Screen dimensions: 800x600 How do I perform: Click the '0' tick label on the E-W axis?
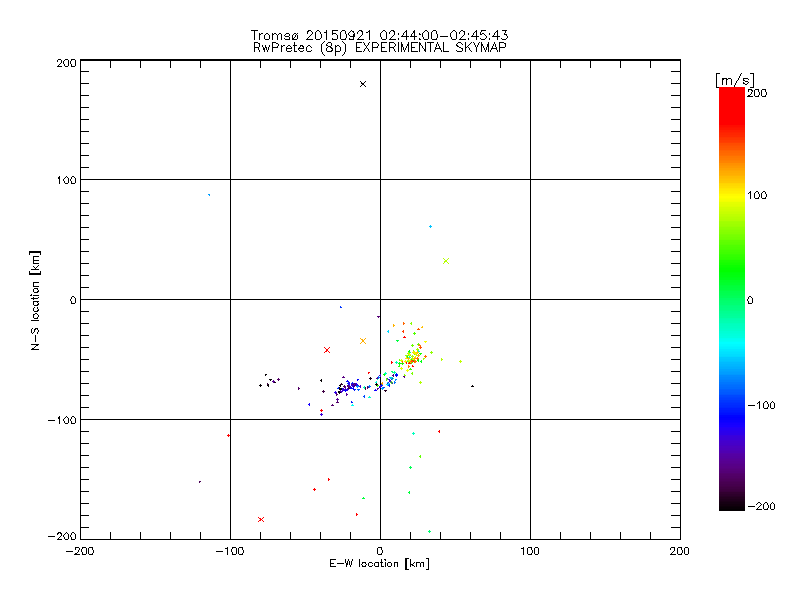pos(380,551)
